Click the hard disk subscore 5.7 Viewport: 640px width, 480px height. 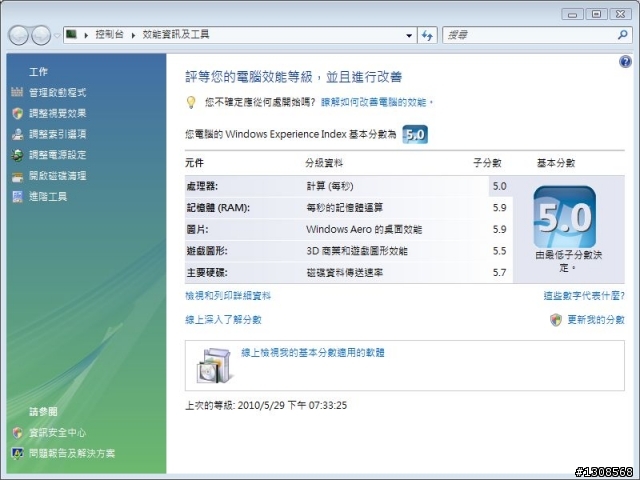(500, 273)
